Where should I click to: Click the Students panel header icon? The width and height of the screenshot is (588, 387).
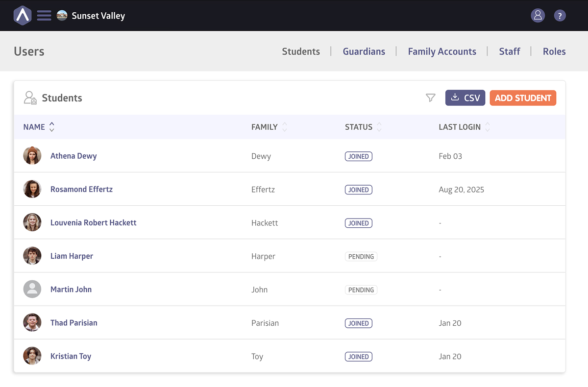(x=30, y=98)
